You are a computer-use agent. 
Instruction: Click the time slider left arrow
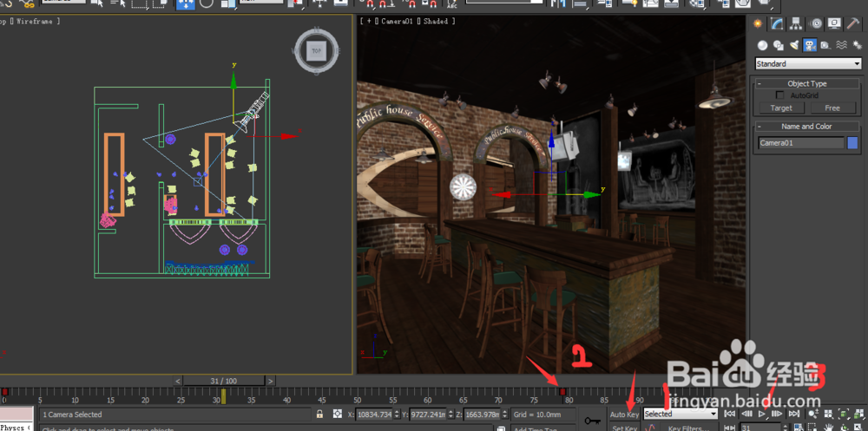click(x=178, y=381)
